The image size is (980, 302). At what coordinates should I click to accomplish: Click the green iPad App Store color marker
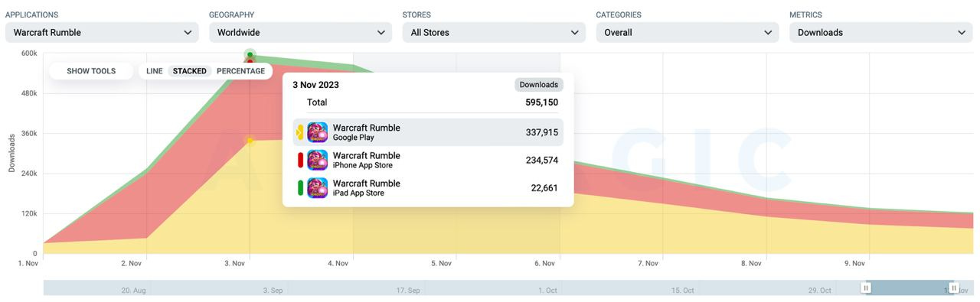[x=300, y=188]
